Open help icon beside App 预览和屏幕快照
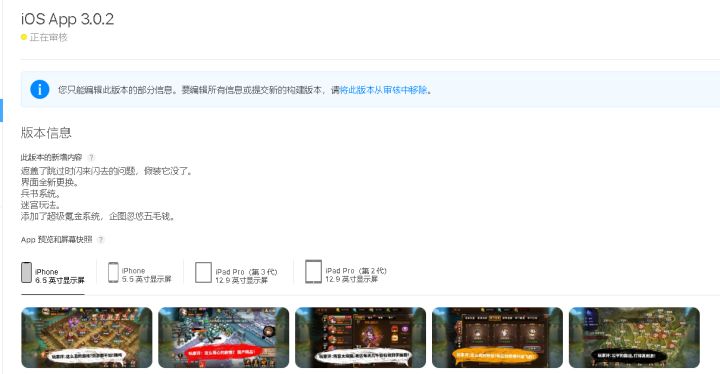Viewport: 720px width, 374px height. click(101, 239)
